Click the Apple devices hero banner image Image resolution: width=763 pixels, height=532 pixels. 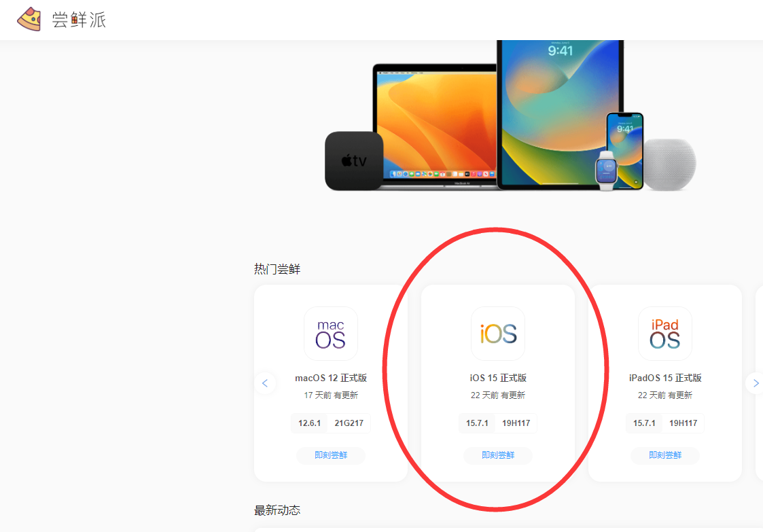[x=510, y=116]
